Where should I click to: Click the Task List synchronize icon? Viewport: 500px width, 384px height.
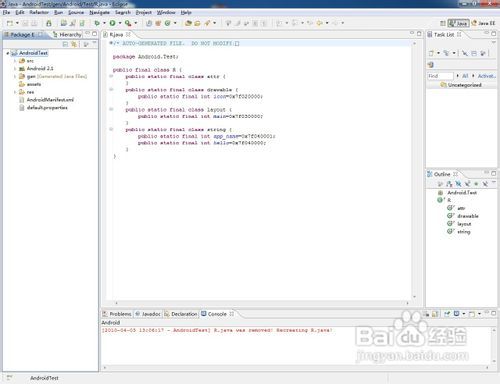coord(431,65)
